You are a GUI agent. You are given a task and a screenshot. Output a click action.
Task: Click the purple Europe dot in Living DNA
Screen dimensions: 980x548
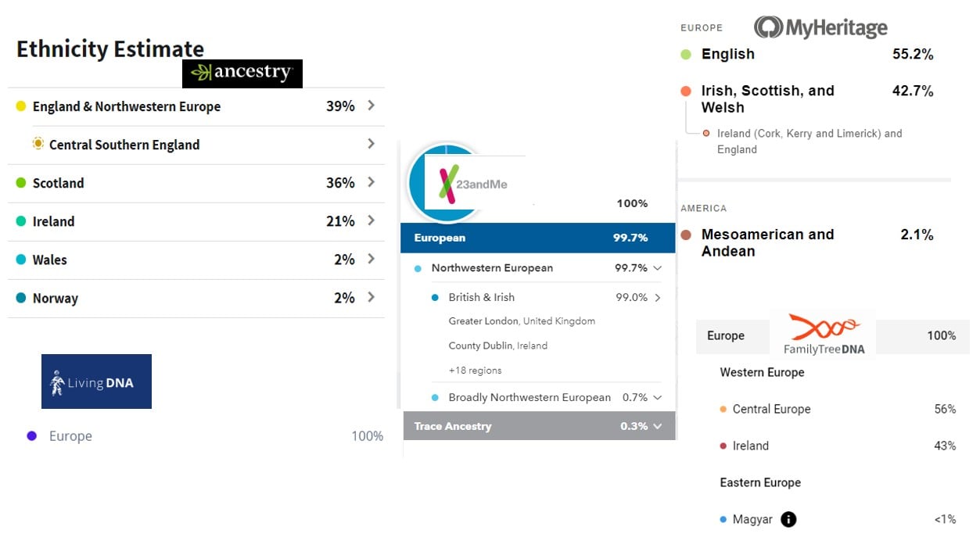pos(32,436)
